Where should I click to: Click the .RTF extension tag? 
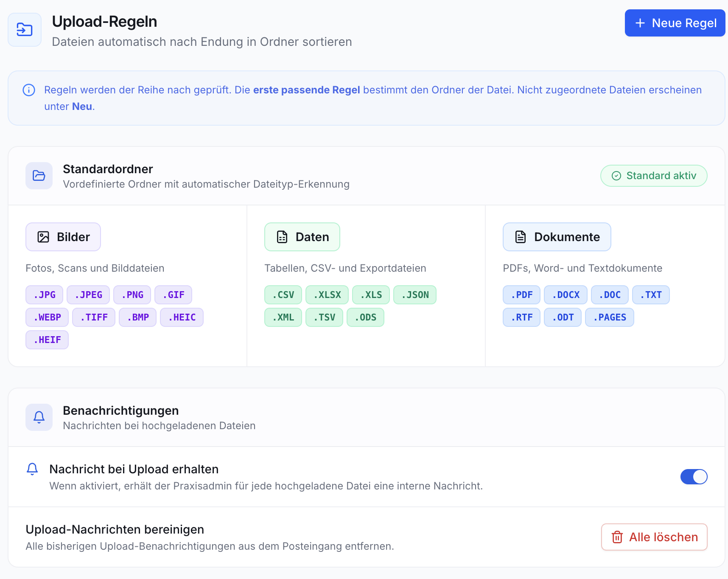coord(522,317)
